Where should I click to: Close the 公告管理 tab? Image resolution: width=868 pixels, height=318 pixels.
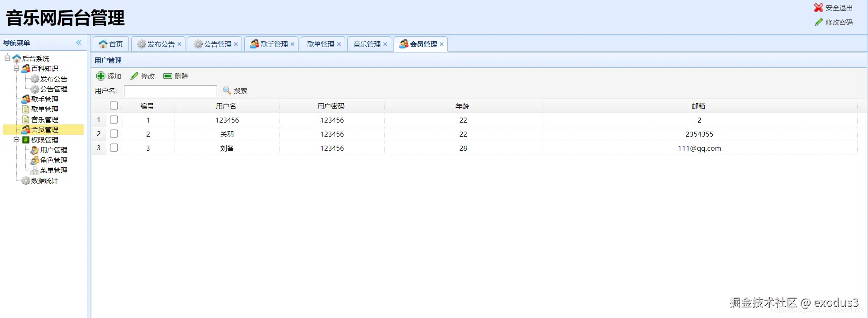236,44
